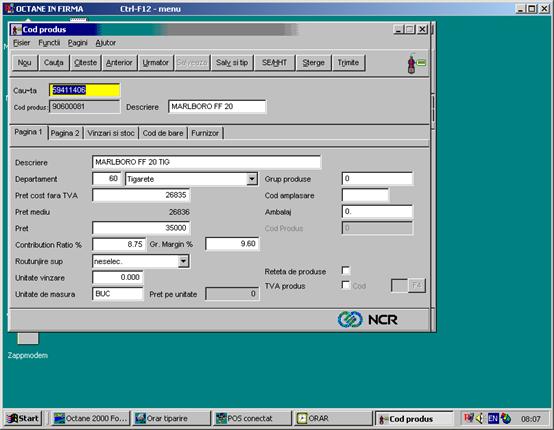Image resolution: width=554 pixels, height=430 pixels.
Task: Open the Cod de bare tab
Action: pos(163,133)
